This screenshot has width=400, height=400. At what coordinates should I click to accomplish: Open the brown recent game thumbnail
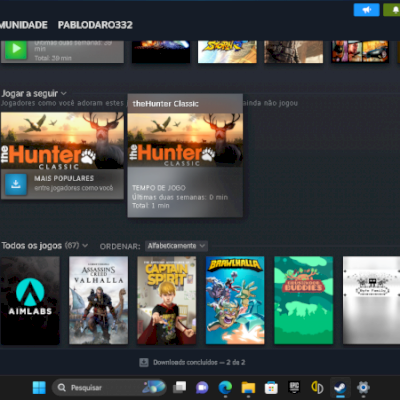click(294, 52)
